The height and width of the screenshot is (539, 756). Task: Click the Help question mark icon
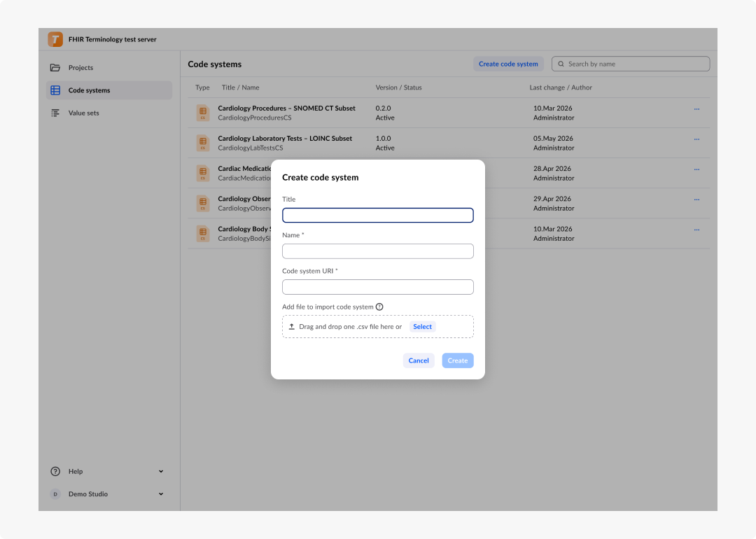tap(55, 472)
